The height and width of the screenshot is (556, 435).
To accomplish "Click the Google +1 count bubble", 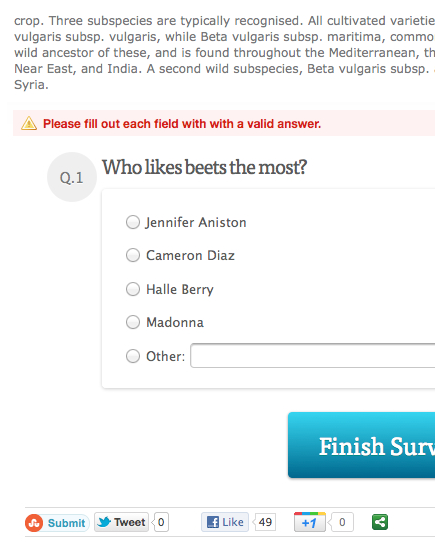I will click(341, 522).
